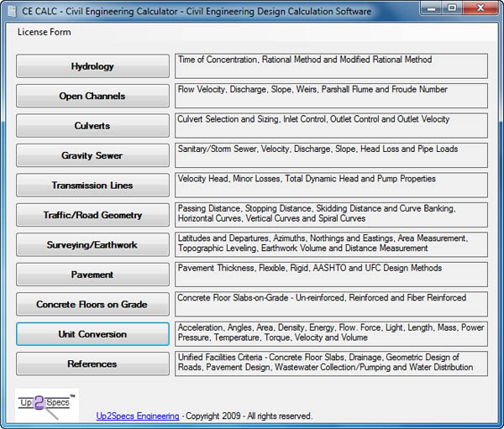Open the Open Channels module

pyautogui.click(x=92, y=96)
